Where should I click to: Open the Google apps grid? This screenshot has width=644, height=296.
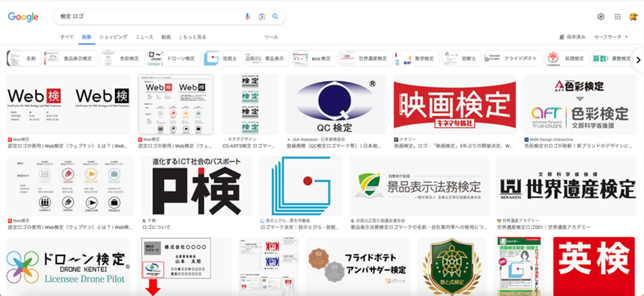coord(618,17)
